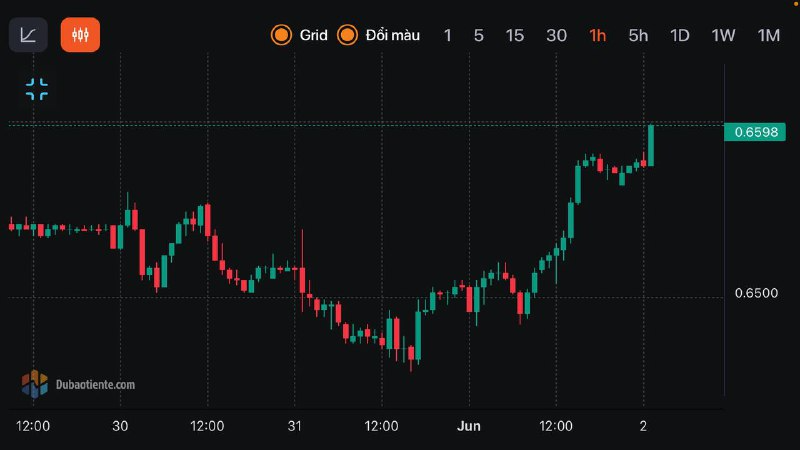Select the 1 minute timeframe
Screen dimensions: 800x450
(447, 35)
